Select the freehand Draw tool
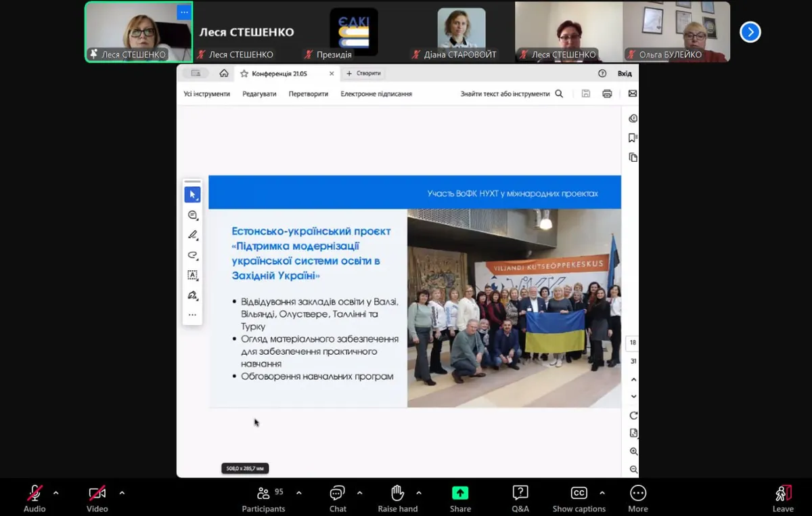This screenshot has height=516, width=812. [192, 255]
